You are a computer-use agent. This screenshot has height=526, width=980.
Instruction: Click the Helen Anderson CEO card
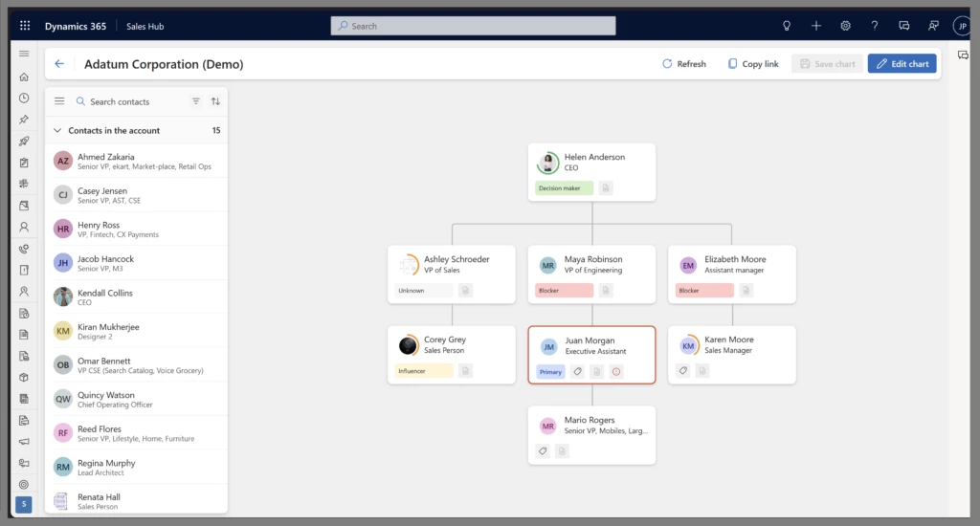pos(591,172)
